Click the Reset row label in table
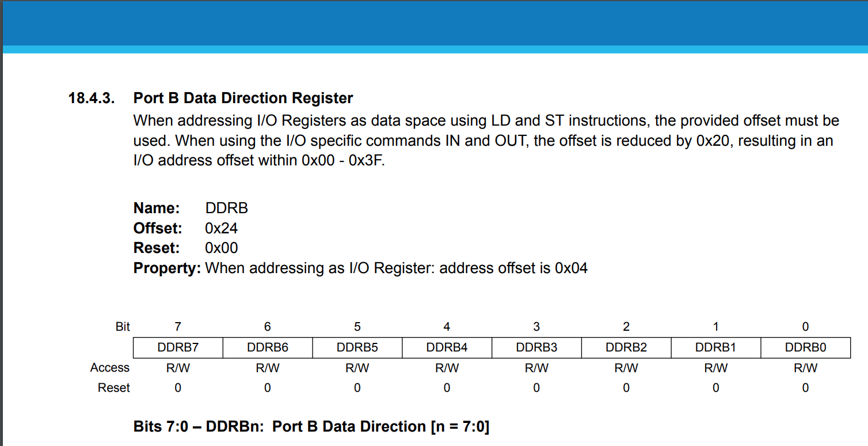The width and height of the screenshot is (868, 446). [x=114, y=388]
